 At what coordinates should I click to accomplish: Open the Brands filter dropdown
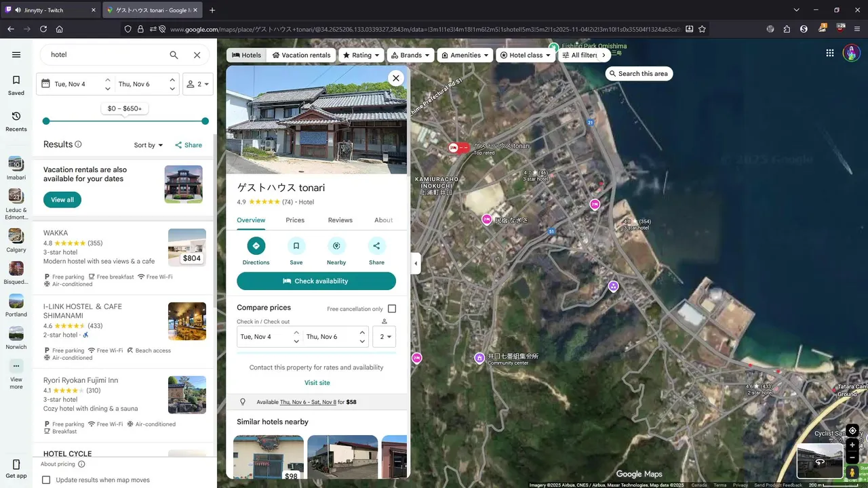[x=411, y=55]
